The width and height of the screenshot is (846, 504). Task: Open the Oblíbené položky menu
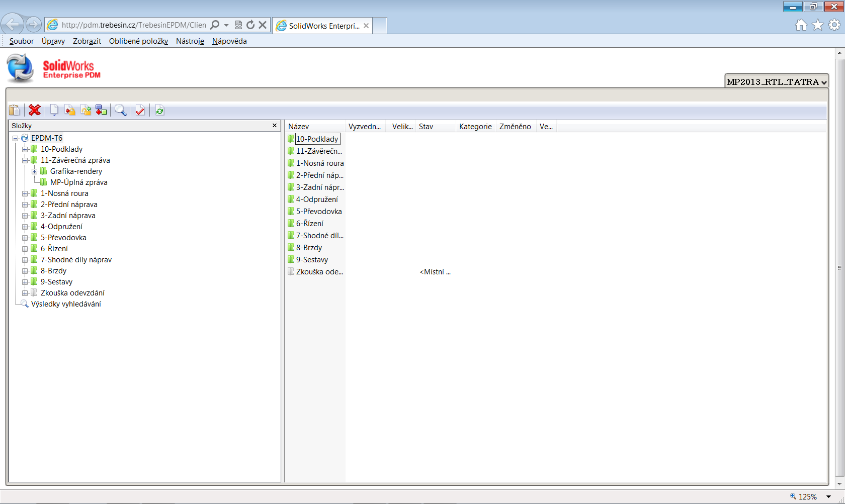[138, 41]
